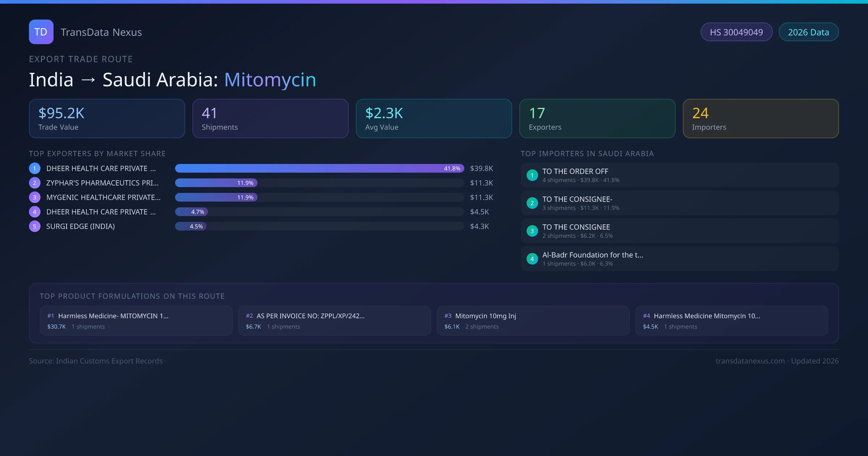Click the TD logo icon
This screenshot has width=868, height=456.
coord(41,32)
